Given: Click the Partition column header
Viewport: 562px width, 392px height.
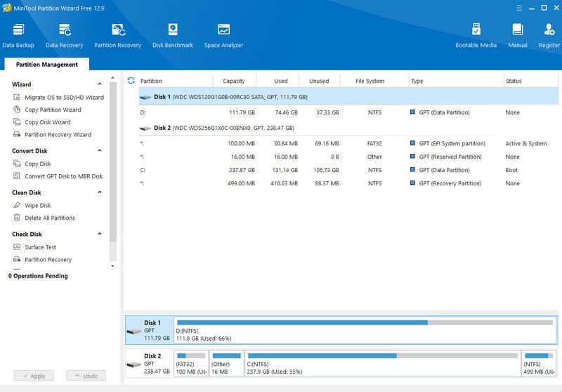Looking at the screenshot, I should tap(176, 81).
